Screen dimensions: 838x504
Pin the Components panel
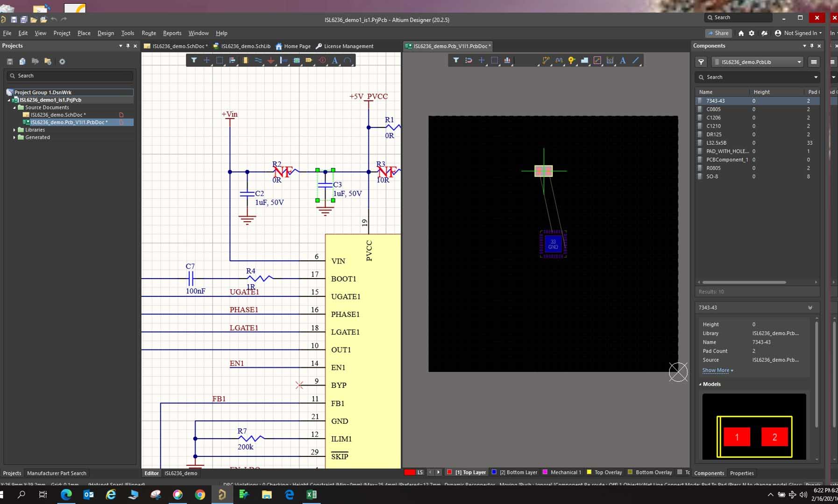[812, 46]
